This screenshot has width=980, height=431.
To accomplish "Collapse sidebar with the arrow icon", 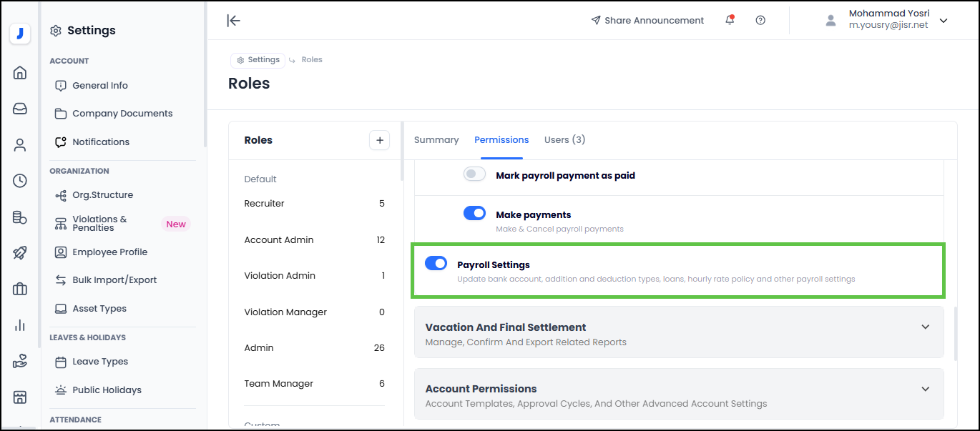I will pyautogui.click(x=233, y=20).
